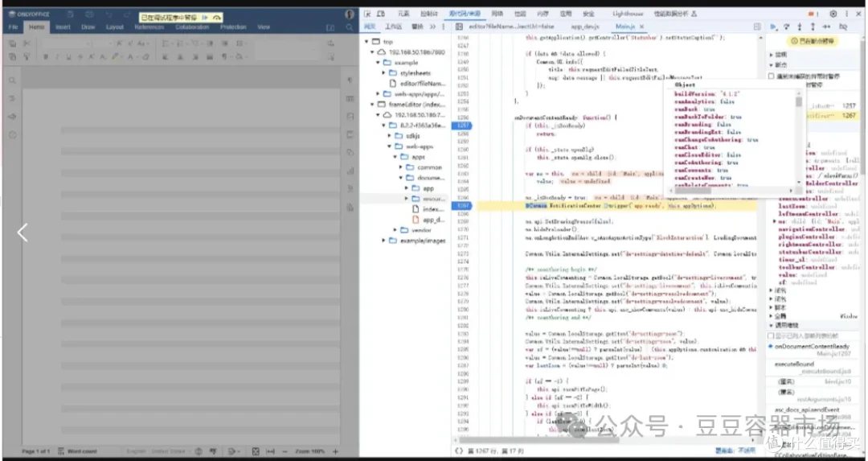Toggle the breakpoint at line 1267 in the gutter
The width and height of the screenshot is (868, 461).
pos(461,206)
